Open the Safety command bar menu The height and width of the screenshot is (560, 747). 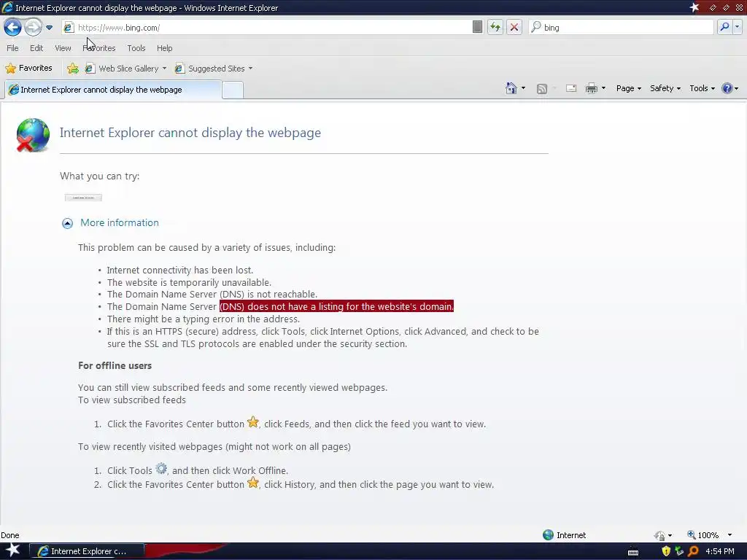(x=665, y=88)
